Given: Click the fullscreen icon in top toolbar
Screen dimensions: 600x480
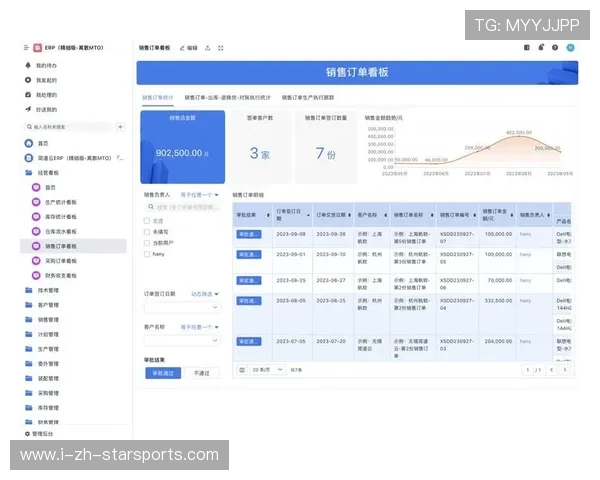Looking at the screenshot, I should coord(221,48).
